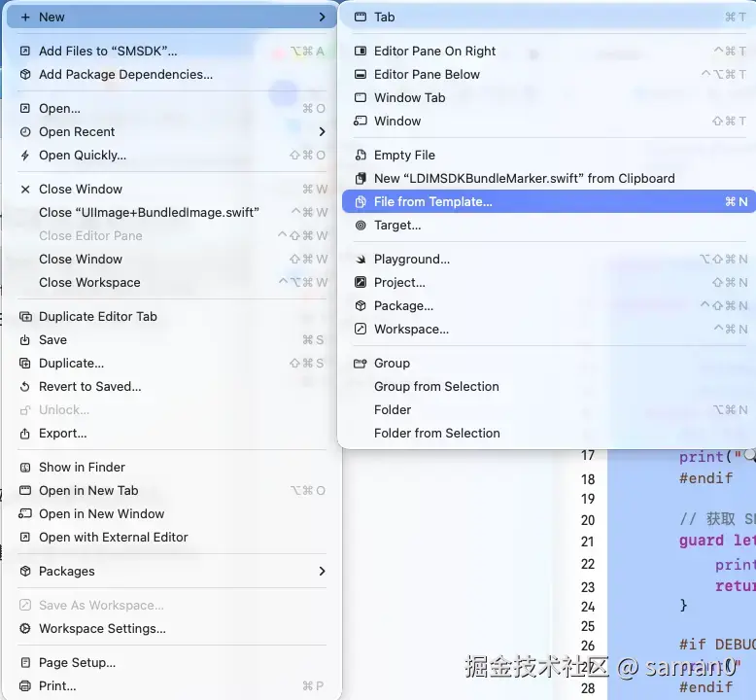756x700 pixels.
Task: Click the Add Package Dependencies box icon
Action: [x=25, y=74]
